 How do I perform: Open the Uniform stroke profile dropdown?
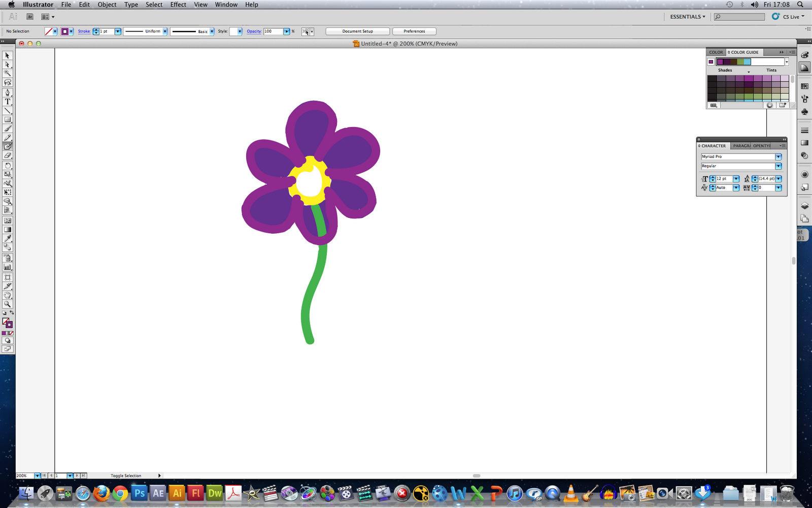[165, 31]
